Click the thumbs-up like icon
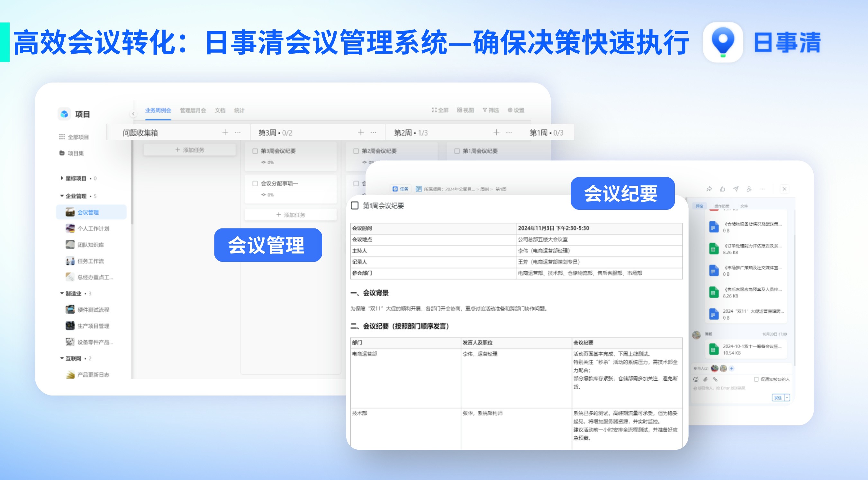Screen dimensions: 868x480 click(x=722, y=189)
